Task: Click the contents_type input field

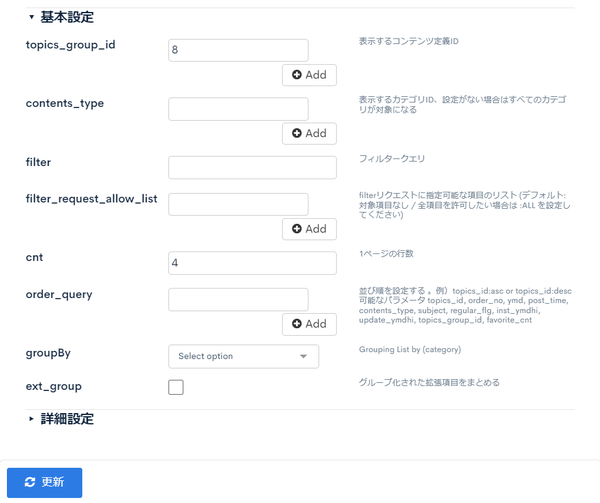Action: (x=238, y=109)
